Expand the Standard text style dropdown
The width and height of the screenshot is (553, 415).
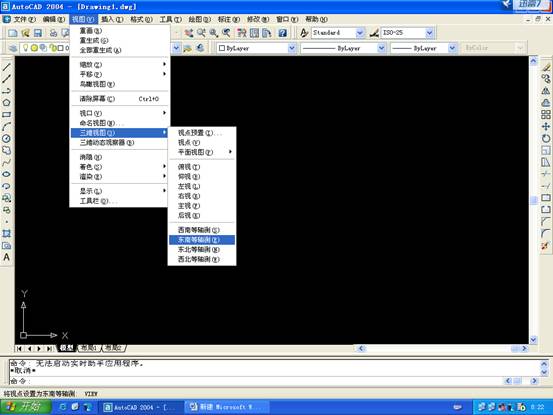tap(359, 33)
